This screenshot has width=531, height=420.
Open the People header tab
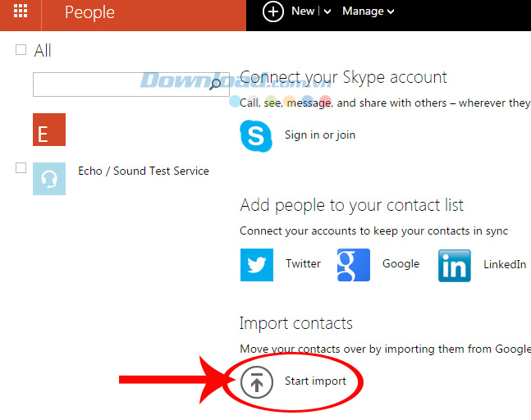pos(89,12)
